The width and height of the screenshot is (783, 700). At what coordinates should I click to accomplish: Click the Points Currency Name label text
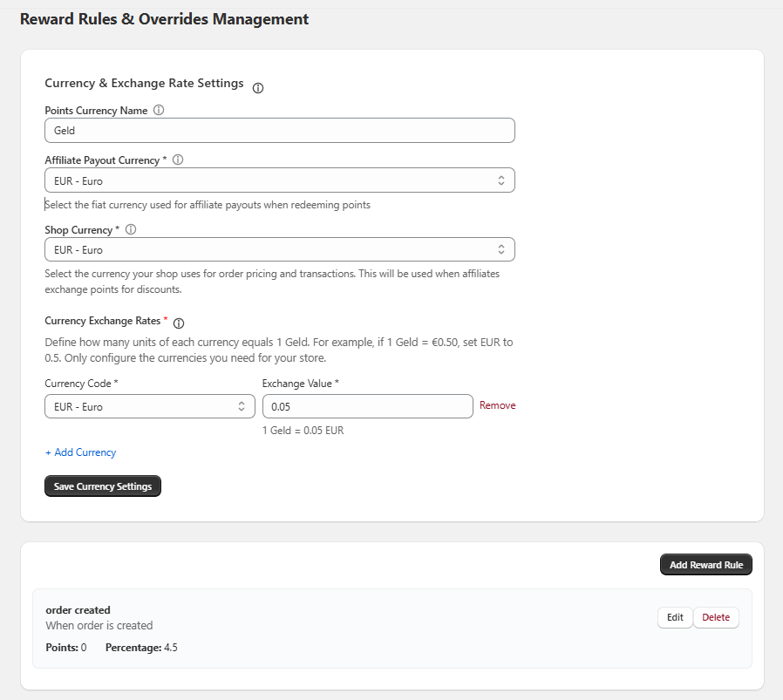pyautogui.click(x=96, y=111)
